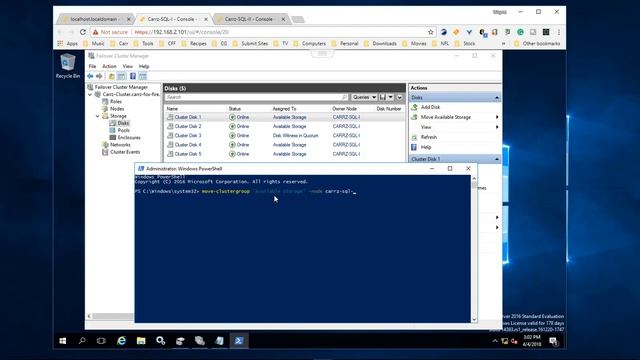This screenshot has height=360, width=640.
Task: Open File Explorer from the taskbar
Action: (x=141, y=341)
